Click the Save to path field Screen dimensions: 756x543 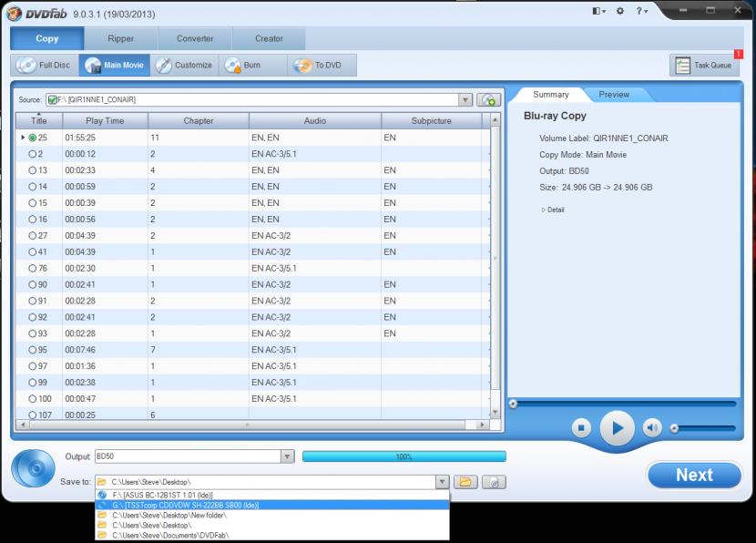[x=266, y=482]
